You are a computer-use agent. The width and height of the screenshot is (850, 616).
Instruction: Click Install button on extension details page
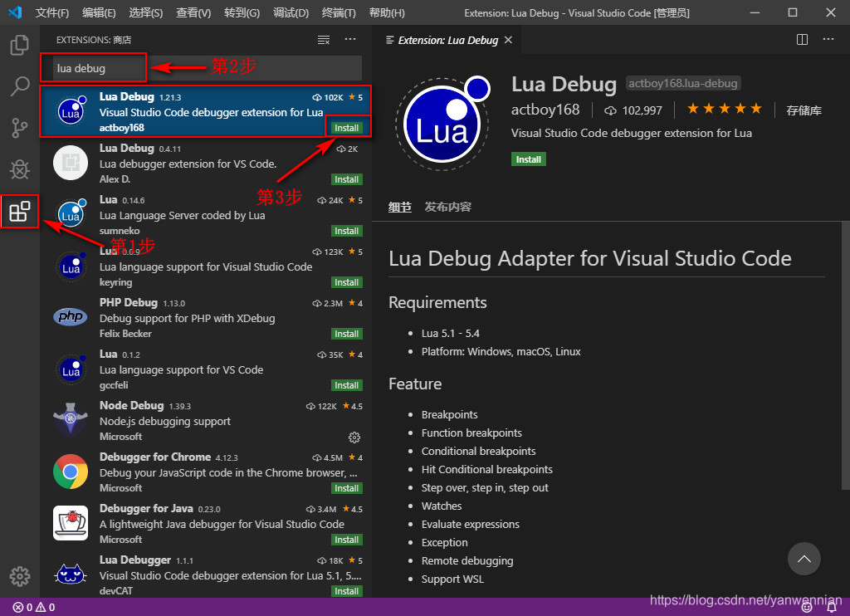[x=529, y=159]
